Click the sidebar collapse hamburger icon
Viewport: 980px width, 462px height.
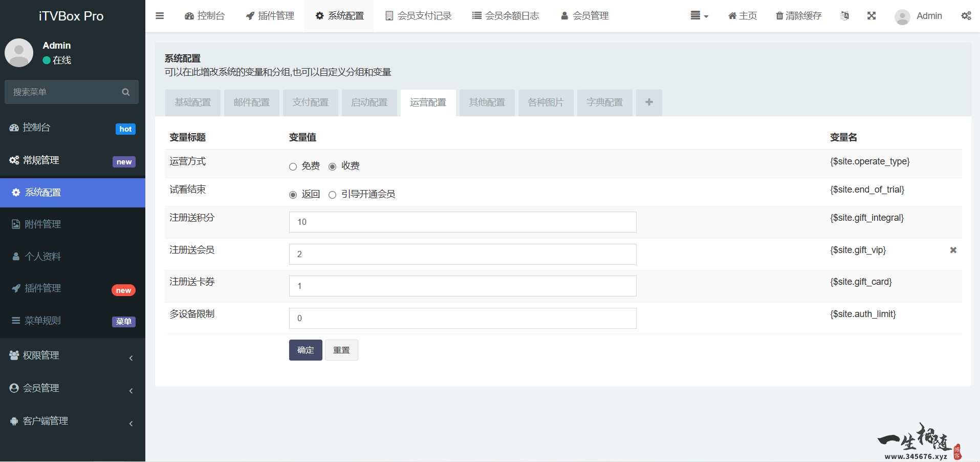click(x=160, y=15)
